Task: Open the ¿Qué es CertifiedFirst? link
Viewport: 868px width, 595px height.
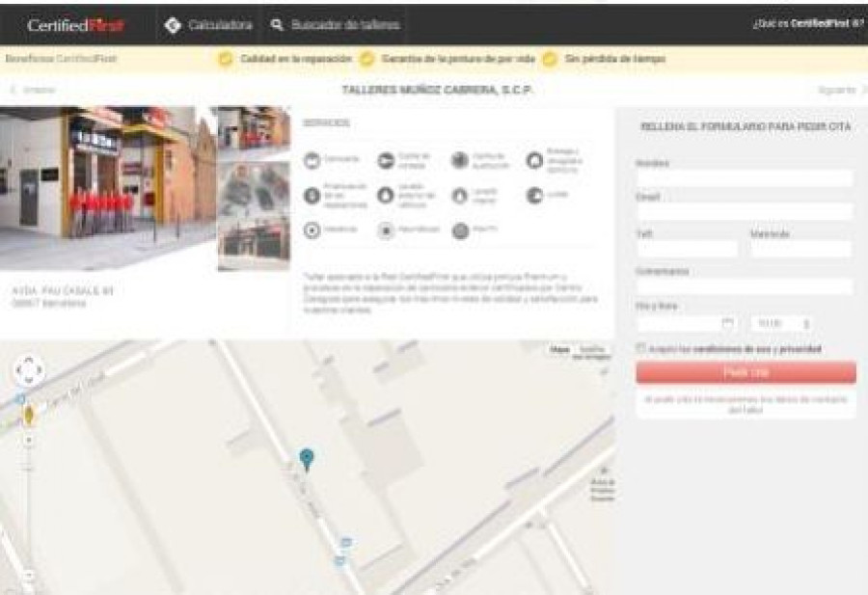Action: pos(807,24)
